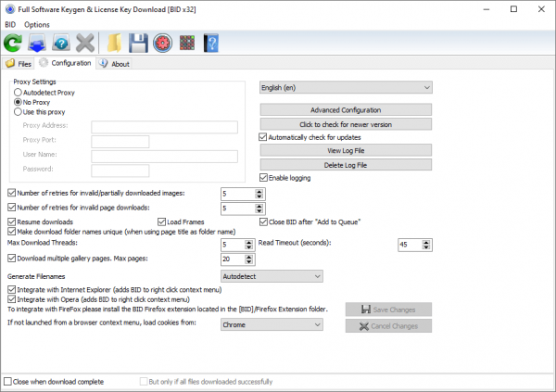Toggle Make download folder names unique checkbox
The width and height of the screenshot is (556, 392).
pyautogui.click(x=12, y=232)
